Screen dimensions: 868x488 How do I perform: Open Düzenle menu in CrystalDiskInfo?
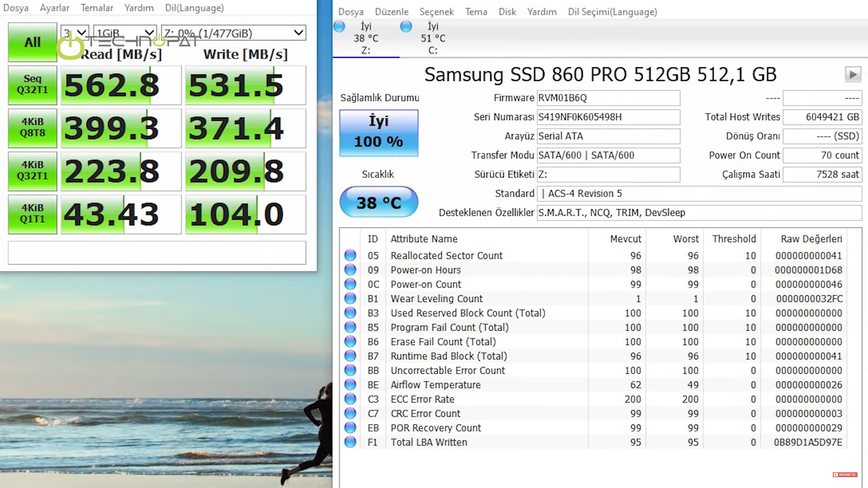tap(392, 12)
